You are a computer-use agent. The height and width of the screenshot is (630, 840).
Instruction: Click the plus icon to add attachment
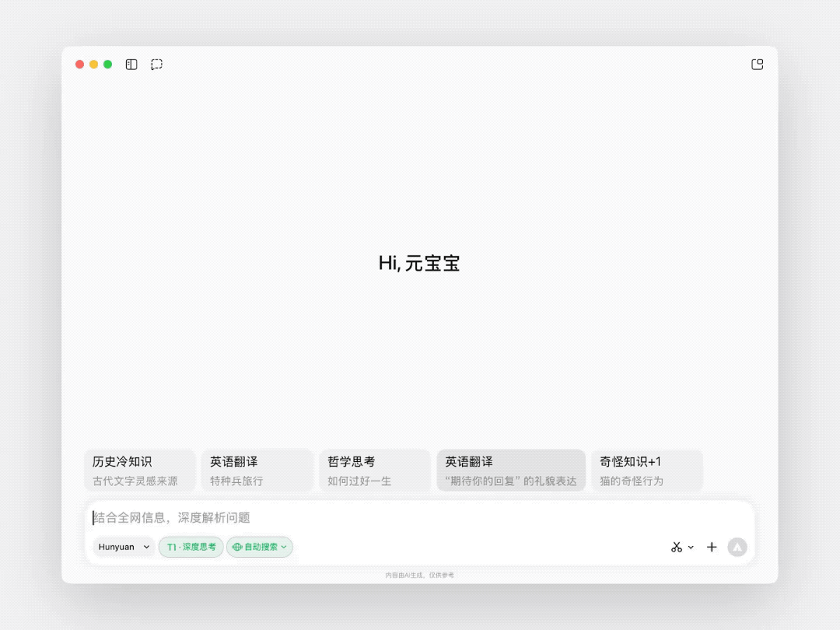pyautogui.click(x=712, y=548)
